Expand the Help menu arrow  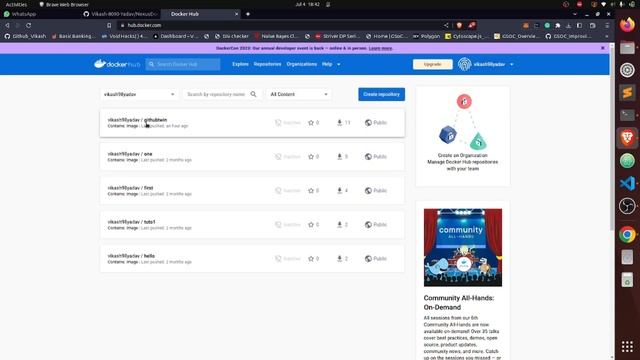point(338,64)
